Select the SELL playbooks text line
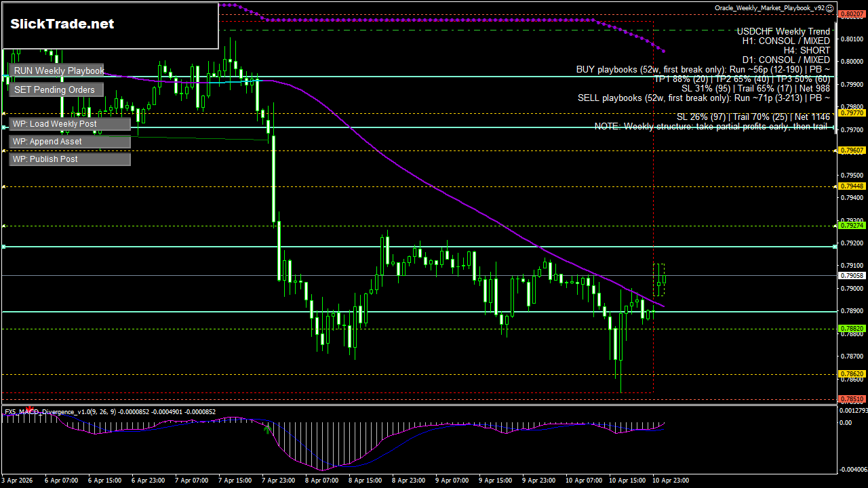This screenshot has width=868, height=488. (704, 98)
